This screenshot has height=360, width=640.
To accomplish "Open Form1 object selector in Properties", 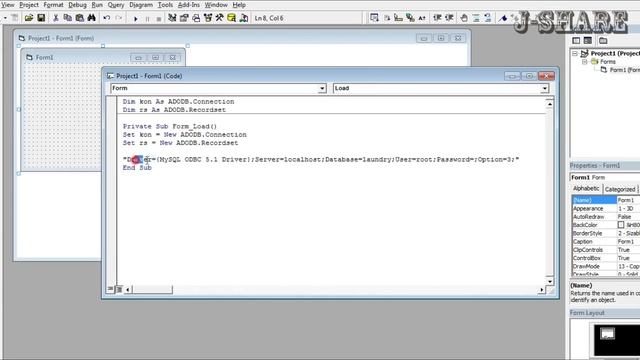I will [605, 177].
